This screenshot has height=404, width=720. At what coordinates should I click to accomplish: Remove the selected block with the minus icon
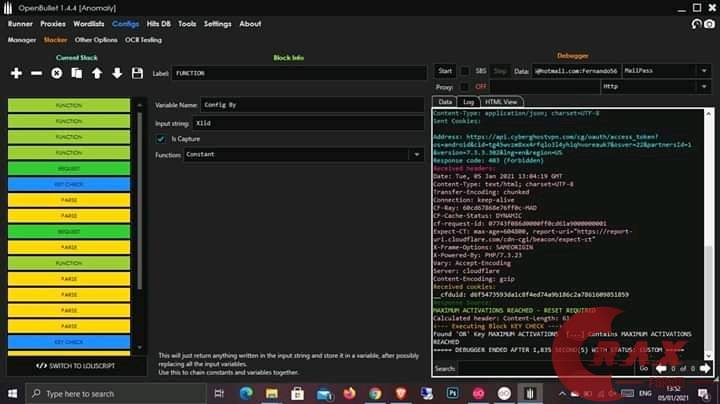36,73
